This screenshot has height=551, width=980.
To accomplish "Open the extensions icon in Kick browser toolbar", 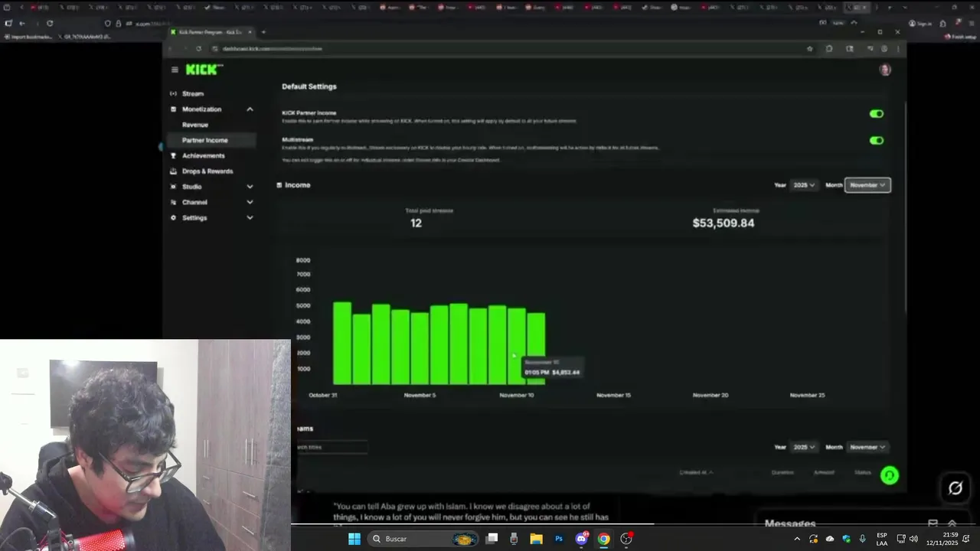I will tap(829, 49).
